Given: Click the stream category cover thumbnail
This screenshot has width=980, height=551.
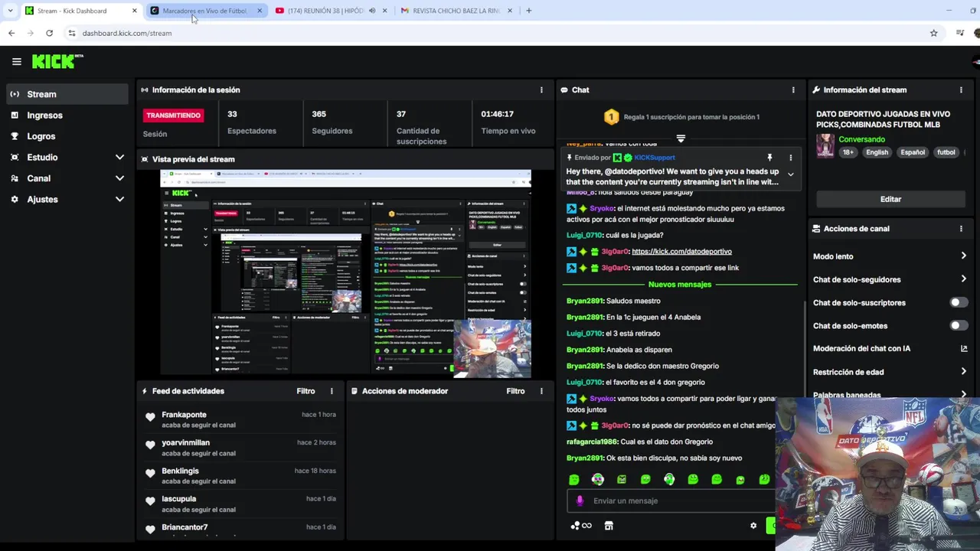Looking at the screenshot, I should (x=825, y=145).
